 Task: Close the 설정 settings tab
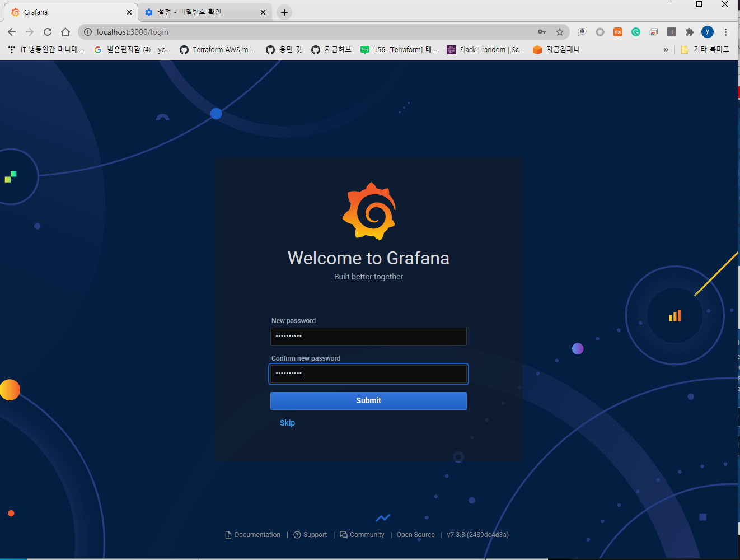[263, 12]
